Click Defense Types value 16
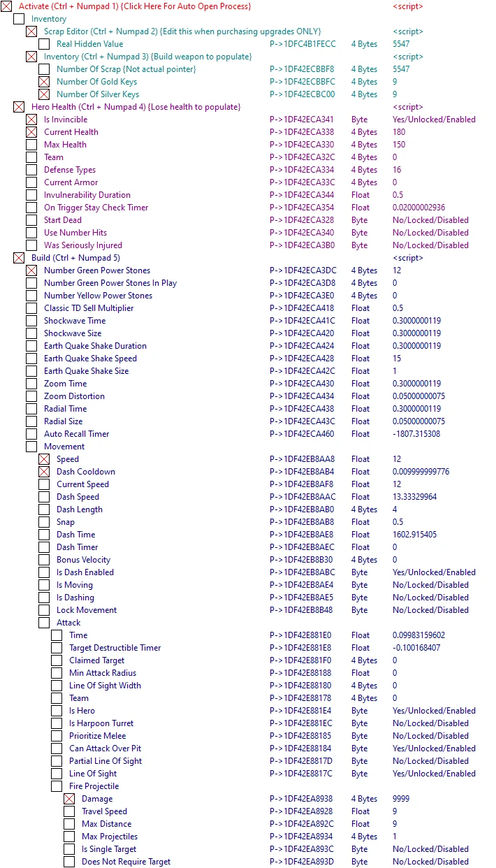This screenshot has height=868, width=496. coord(397,170)
